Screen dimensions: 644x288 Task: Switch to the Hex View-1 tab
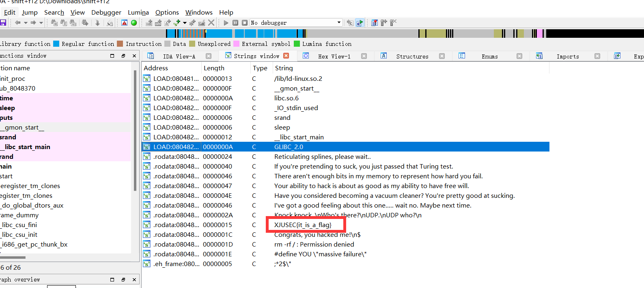click(334, 56)
